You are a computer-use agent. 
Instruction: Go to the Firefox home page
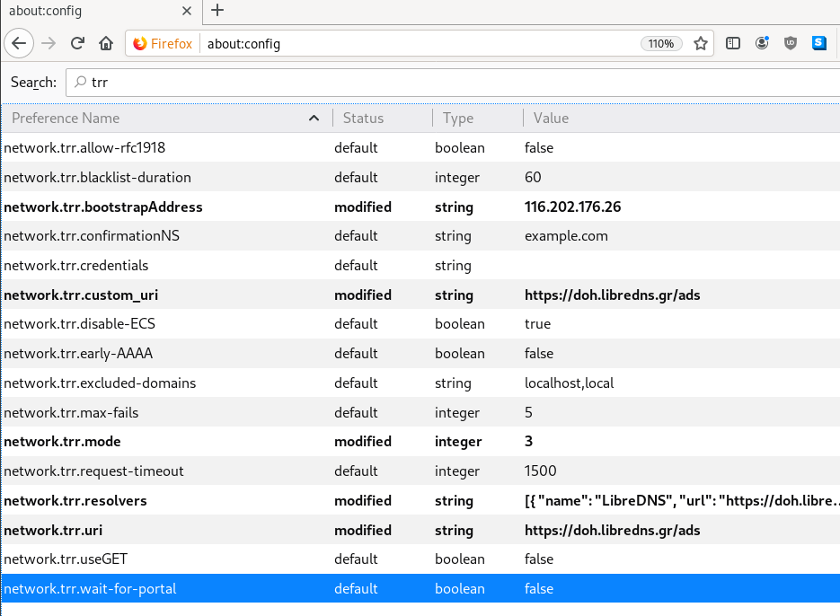(106, 43)
